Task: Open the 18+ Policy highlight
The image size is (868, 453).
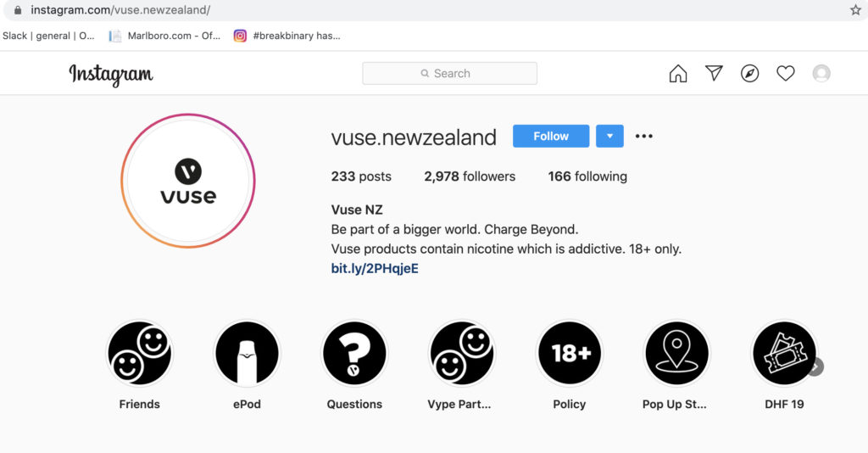Action: (569, 353)
